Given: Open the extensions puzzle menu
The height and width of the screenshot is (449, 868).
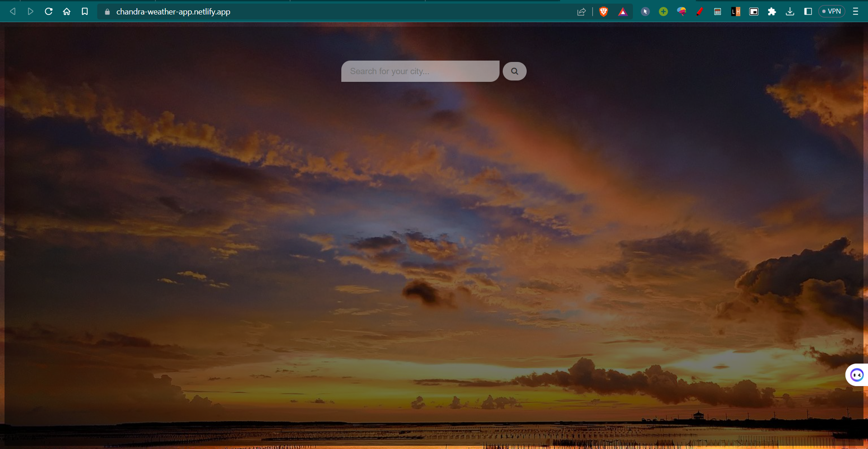Looking at the screenshot, I should [x=772, y=11].
